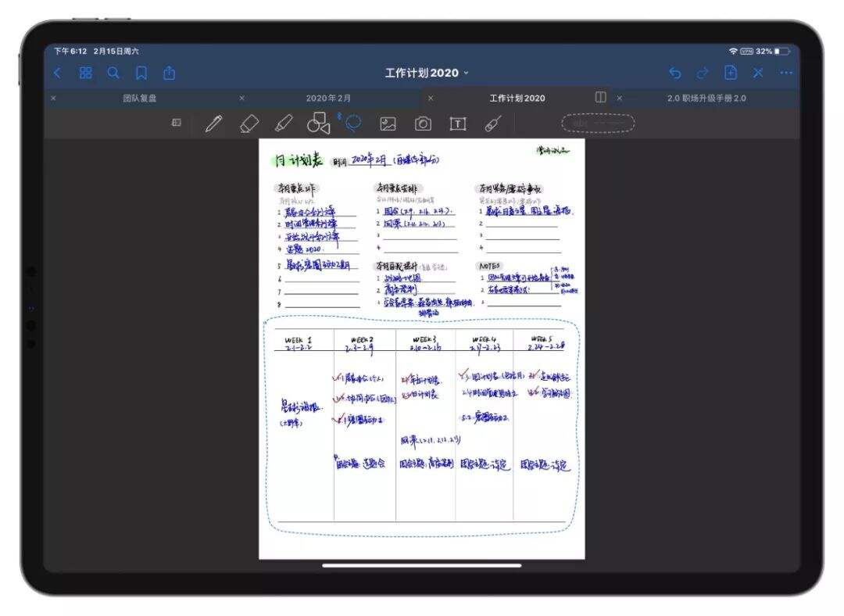Select the Shapes tool

(x=318, y=124)
